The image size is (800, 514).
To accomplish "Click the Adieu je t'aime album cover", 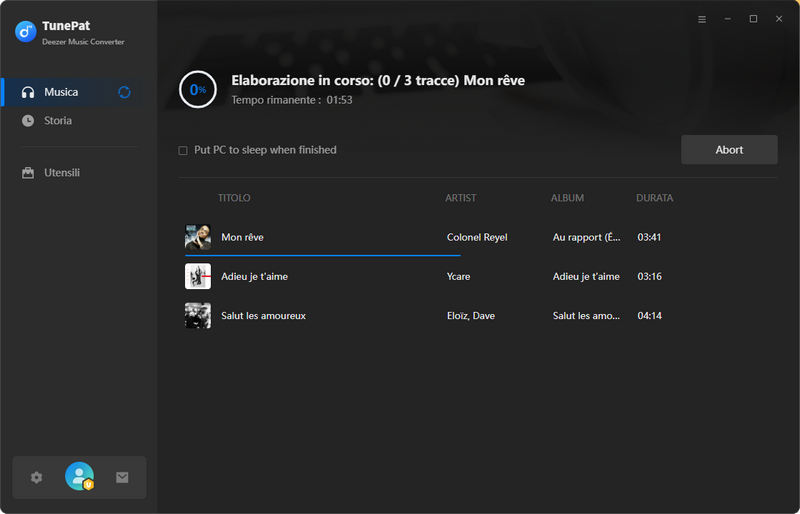I will (198, 276).
